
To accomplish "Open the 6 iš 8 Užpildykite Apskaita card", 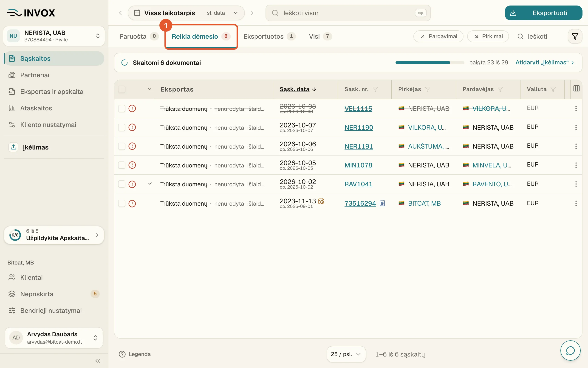I will pos(54,235).
